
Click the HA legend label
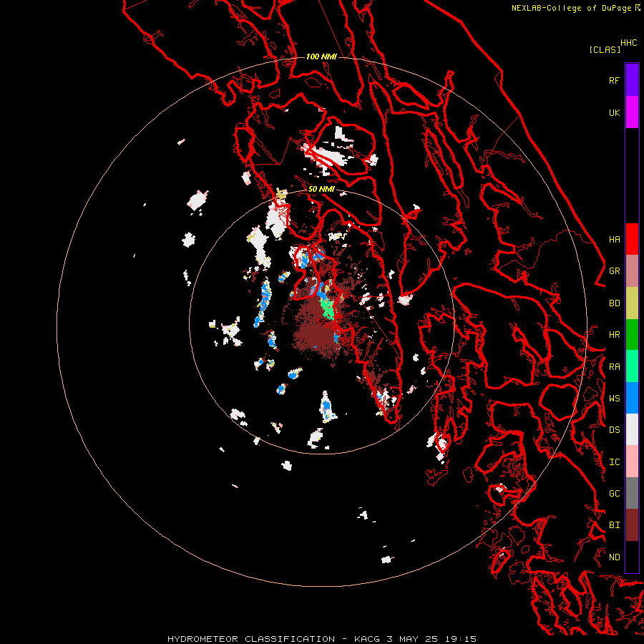[x=614, y=240]
